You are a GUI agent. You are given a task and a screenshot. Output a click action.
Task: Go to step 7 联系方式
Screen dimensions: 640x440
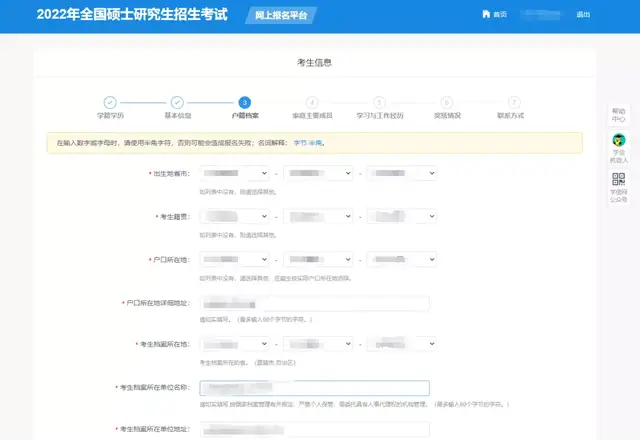coord(514,102)
